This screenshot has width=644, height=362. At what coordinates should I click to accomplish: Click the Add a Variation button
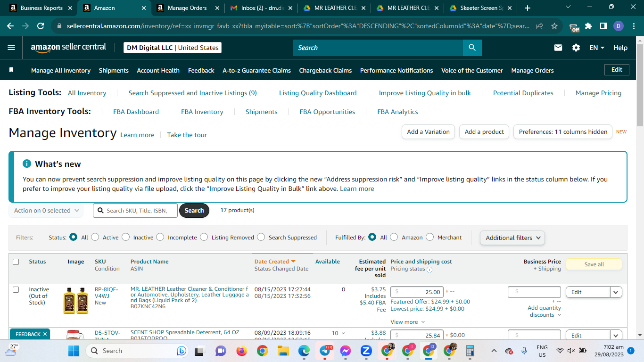pyautogui.click(x=428, y=132)
